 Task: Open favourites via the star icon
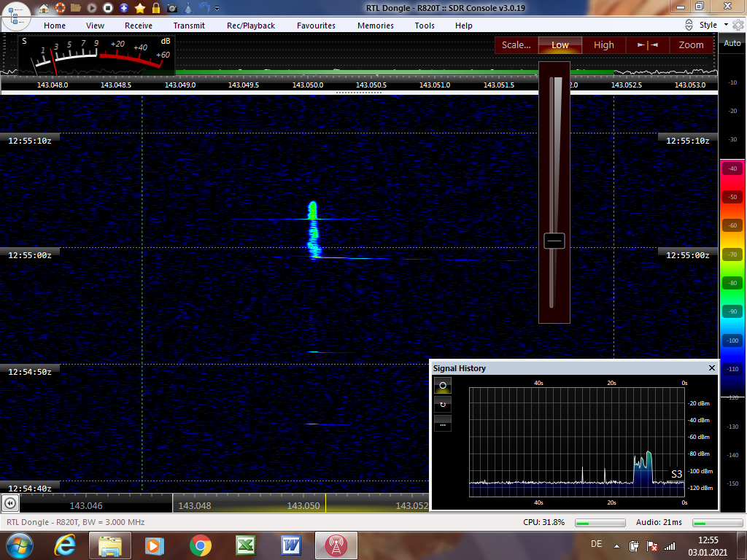pos(140,8)
